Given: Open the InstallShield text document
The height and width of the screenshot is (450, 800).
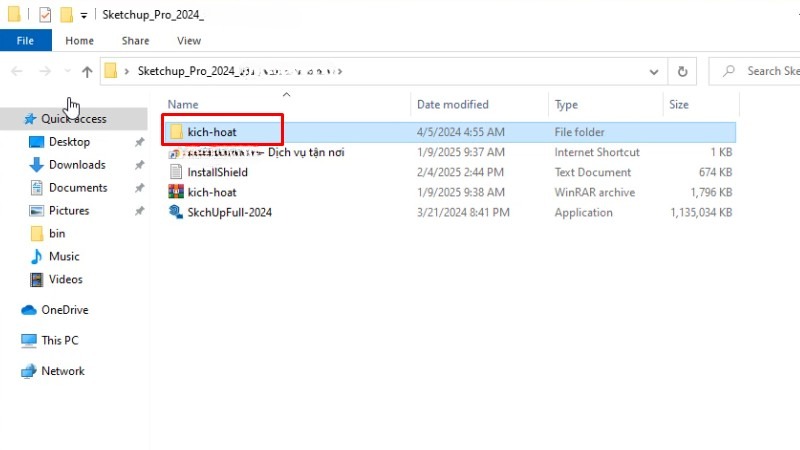Looking at the screenshot, I should tap(217, 172).
